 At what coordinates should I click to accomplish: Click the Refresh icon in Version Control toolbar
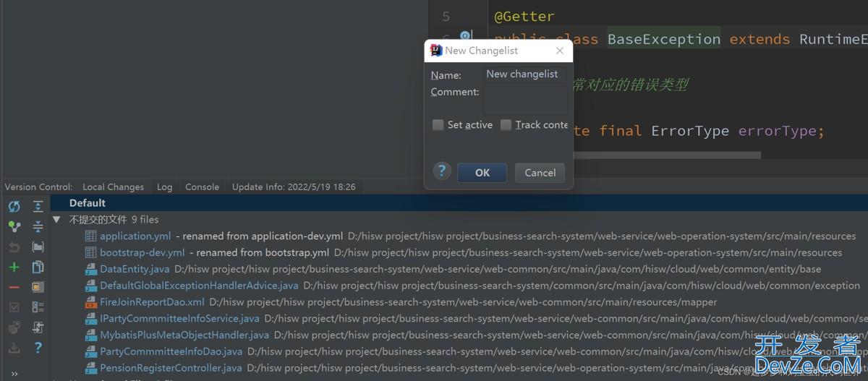coord(14,207)
